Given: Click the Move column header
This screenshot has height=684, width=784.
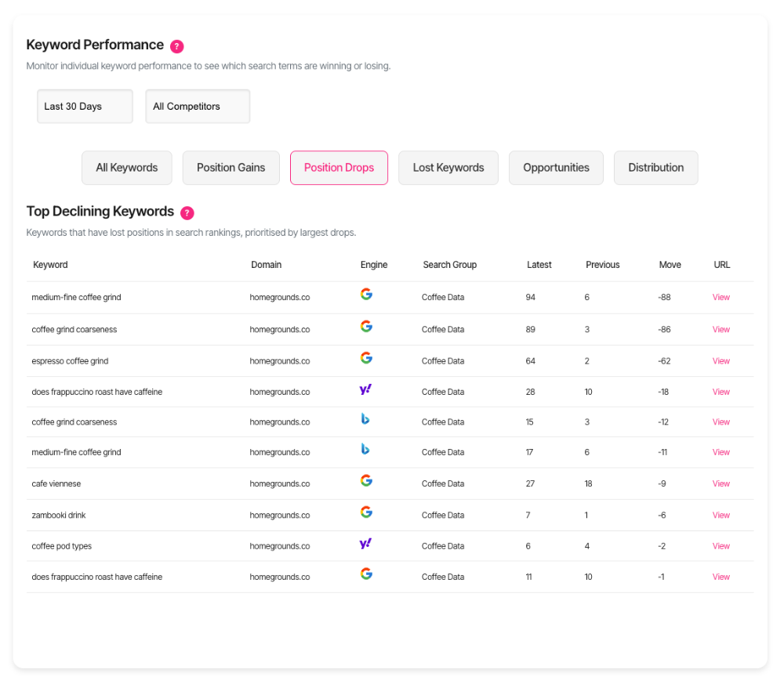Looking at the screenshot, I should pos(670,265).
